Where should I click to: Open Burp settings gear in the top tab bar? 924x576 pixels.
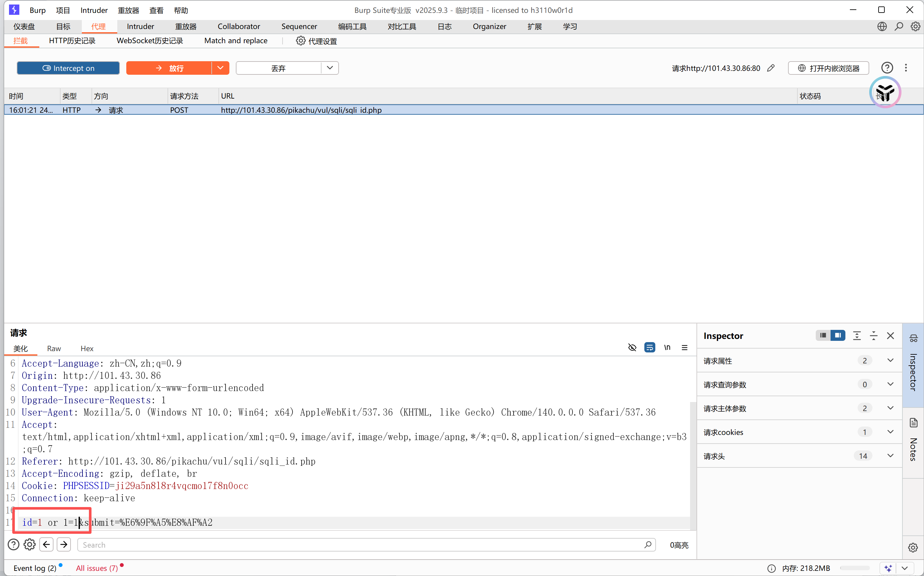click(x=915, y=26)
